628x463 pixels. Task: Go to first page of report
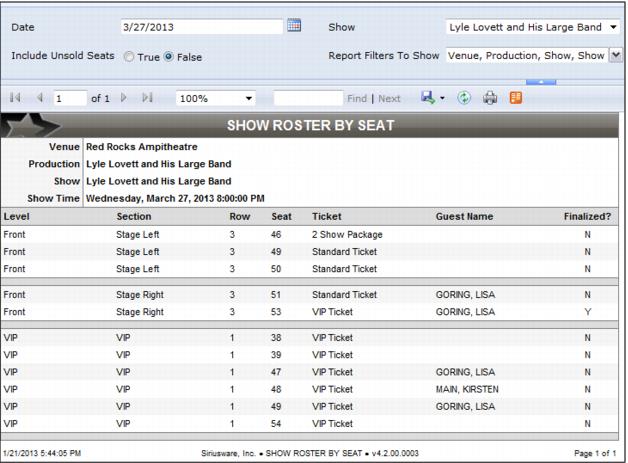pos(15,99)
